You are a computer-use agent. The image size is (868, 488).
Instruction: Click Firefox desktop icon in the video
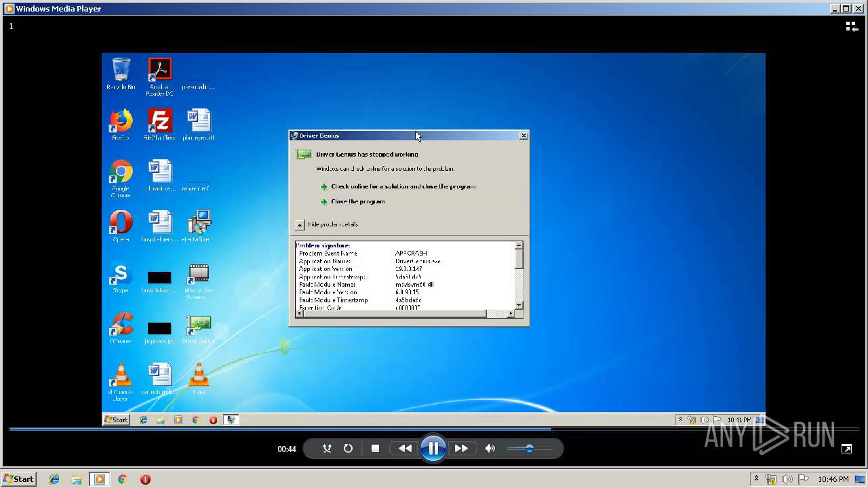coord(121,125)
